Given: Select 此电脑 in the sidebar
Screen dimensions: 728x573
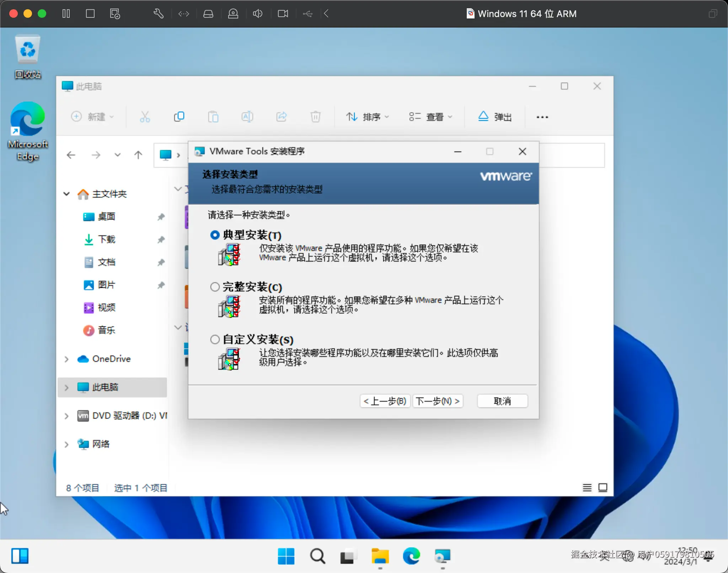Looking at the screenshot, I should coord(105,387).
